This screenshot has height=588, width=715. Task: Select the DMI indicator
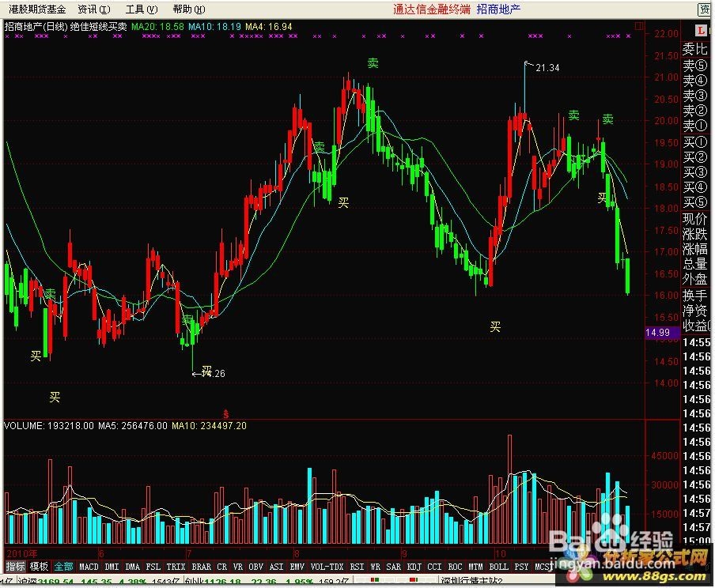111,567
